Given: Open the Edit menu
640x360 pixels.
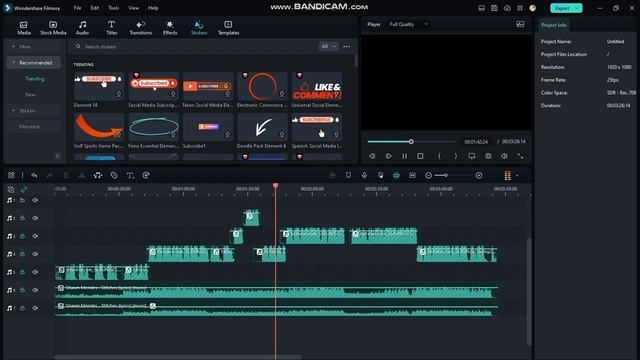Looking at the screenshot, I should tap(95, 8).
